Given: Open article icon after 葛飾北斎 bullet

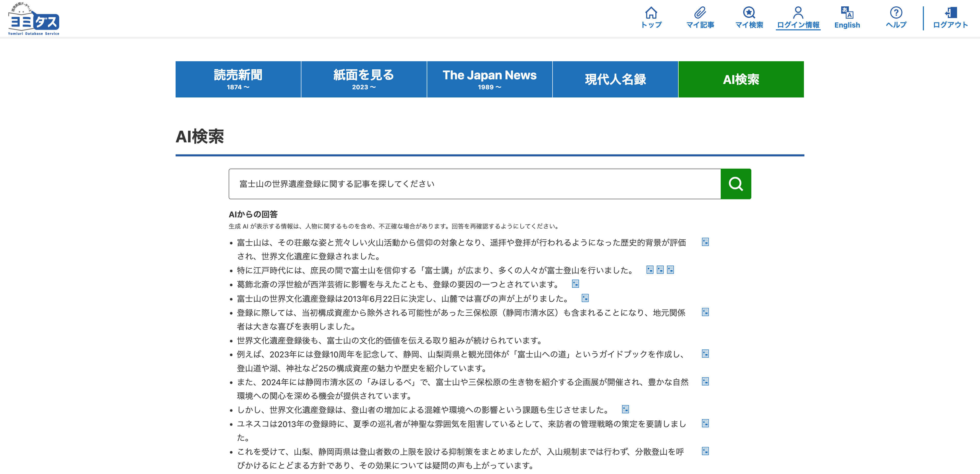Looking at the screenshot, I should click(575, 284).
